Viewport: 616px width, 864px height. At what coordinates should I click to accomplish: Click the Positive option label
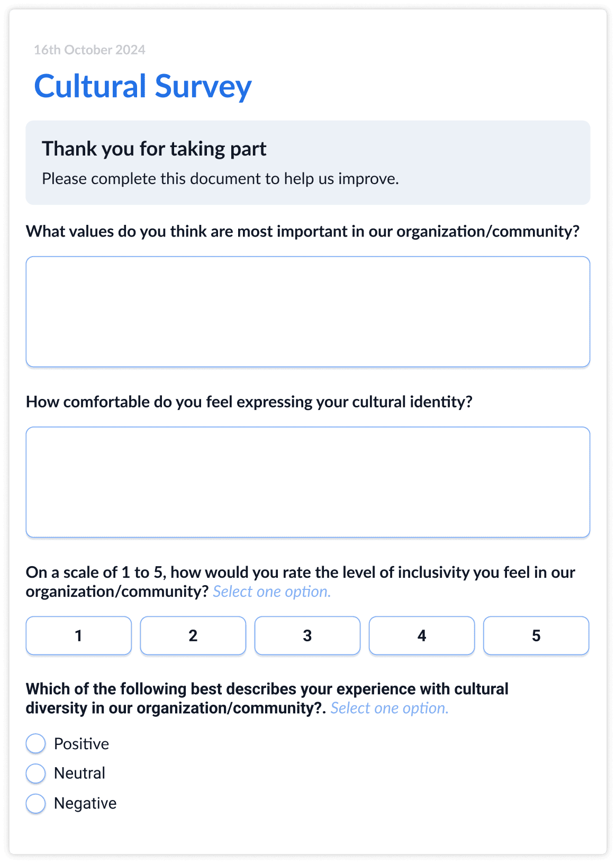click(x=80, y=743)
